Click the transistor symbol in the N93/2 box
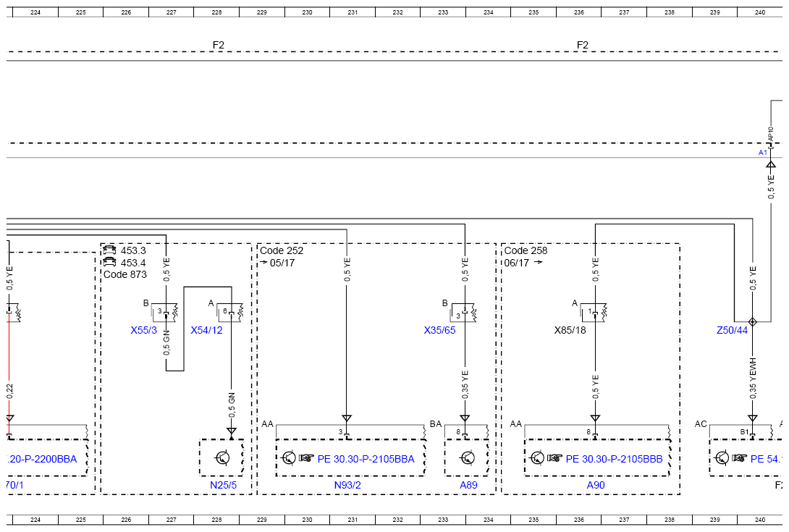The height and width of the screenshot is (532, 789). click(x=289, y=457)
